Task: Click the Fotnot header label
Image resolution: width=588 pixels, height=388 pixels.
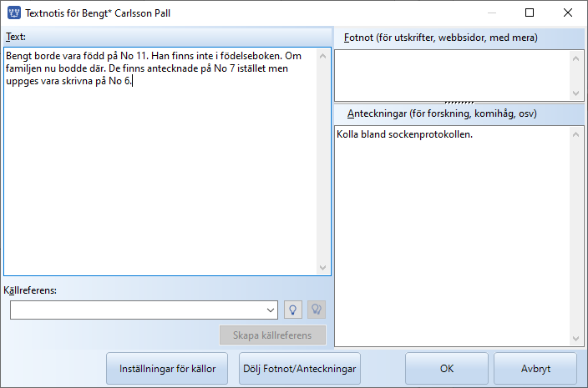Action: pos(440,38)
